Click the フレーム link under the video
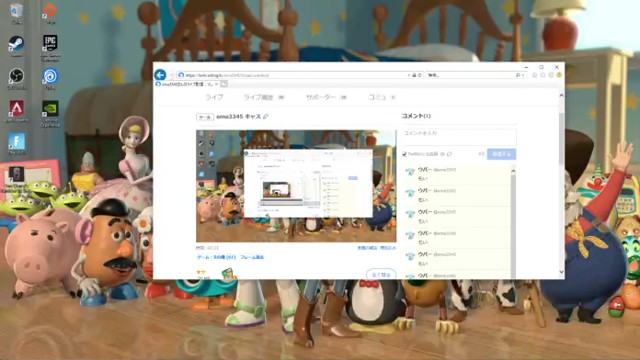The height and width of the screenshot is (360, 640). (252, 257)
